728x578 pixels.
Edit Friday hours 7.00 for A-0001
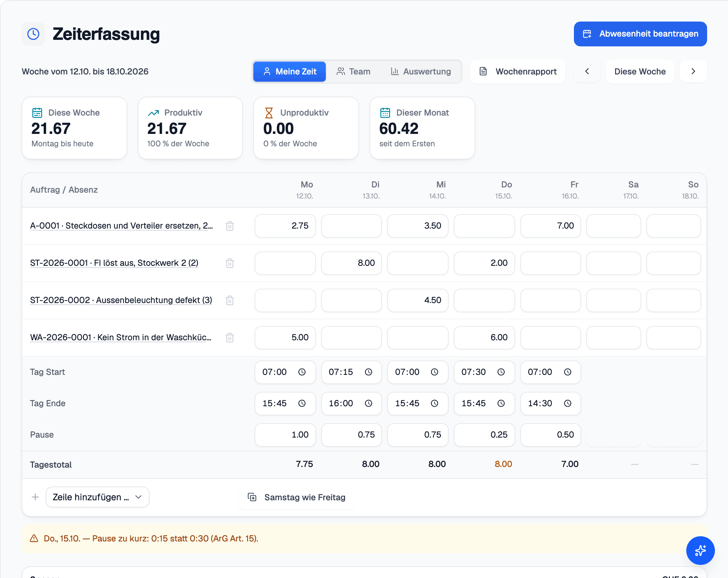(x=550, y=226)
